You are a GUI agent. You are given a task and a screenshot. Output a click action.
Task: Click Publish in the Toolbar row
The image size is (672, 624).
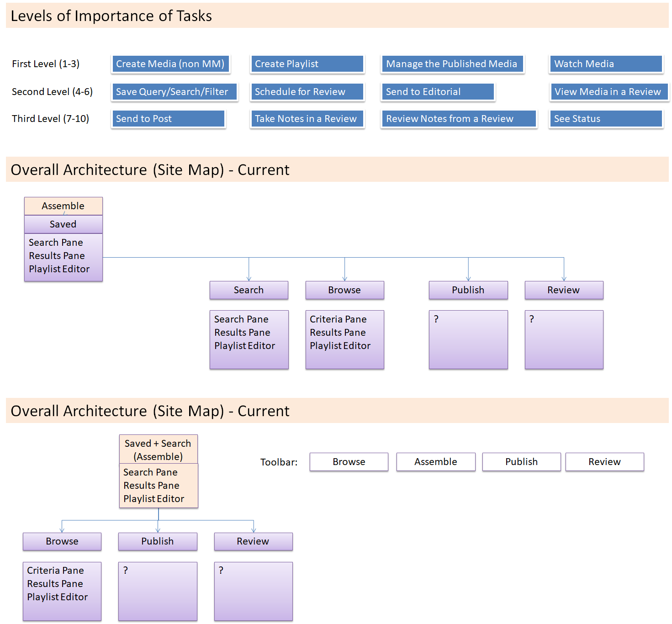(x=521, y=462)
